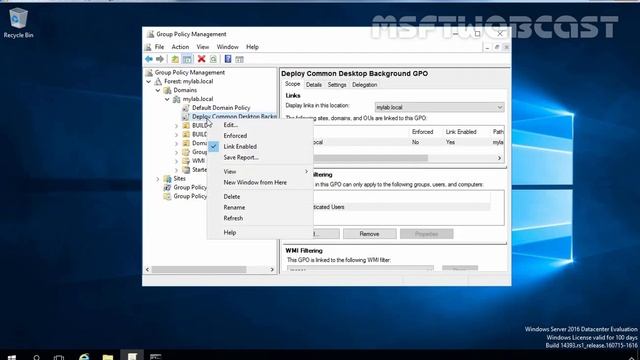Open the Help menu in menu bar
This screenshot has height=360, width=640.
click(x=252, y=47)
